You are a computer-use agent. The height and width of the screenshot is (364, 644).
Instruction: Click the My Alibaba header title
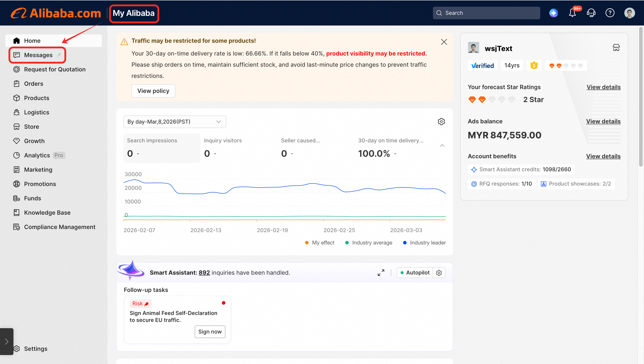(x=134, y=13)
